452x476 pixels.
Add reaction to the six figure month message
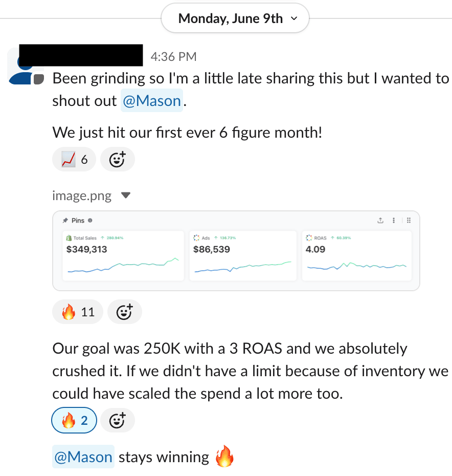click(x=118, y=160)
